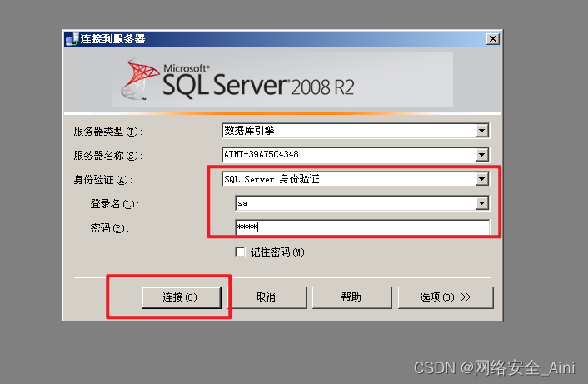Focus the 密码 password input field

pyautogui.click(x=362, y=227)
